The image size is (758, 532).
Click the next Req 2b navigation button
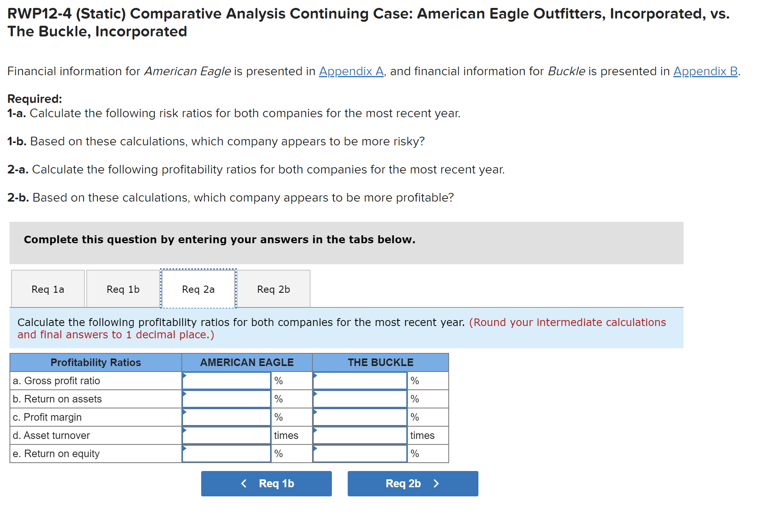[x=413, y=483]
